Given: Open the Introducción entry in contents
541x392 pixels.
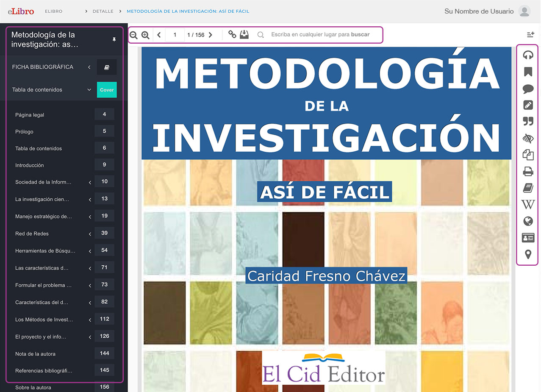Looking at the screenshot, I should click(29, 165).
